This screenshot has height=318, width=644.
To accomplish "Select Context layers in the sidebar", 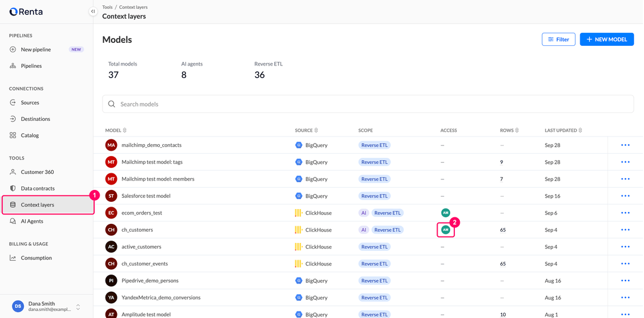I will coord(48,205).
